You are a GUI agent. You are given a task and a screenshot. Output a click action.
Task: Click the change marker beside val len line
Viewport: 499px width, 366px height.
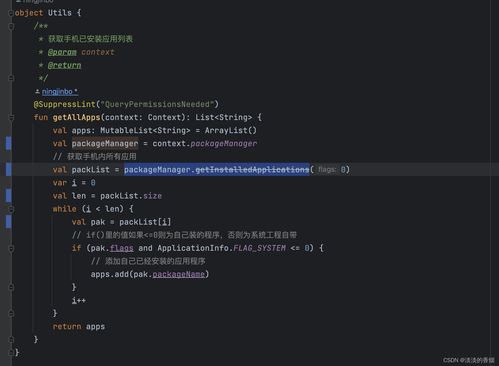tap(9, 196)
